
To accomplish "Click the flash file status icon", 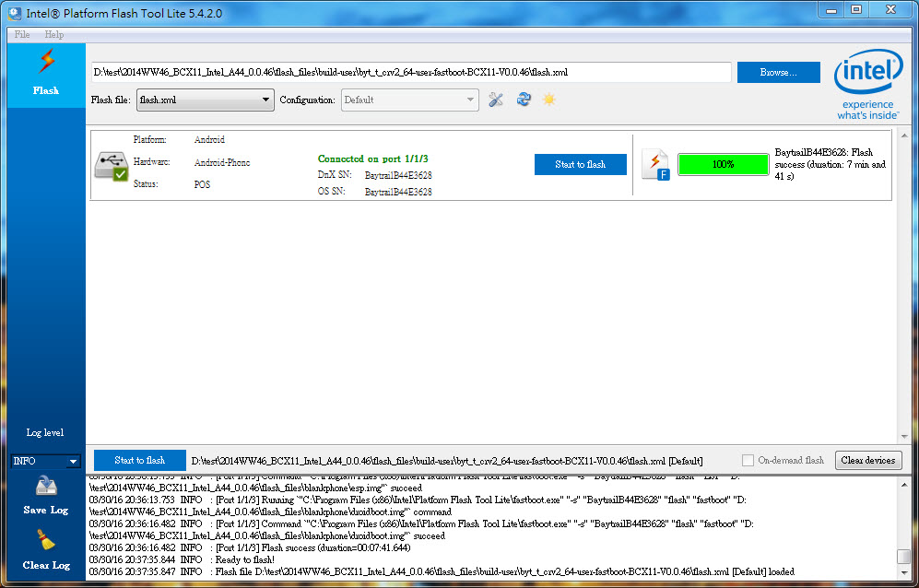I will click(x=655, y=165).
